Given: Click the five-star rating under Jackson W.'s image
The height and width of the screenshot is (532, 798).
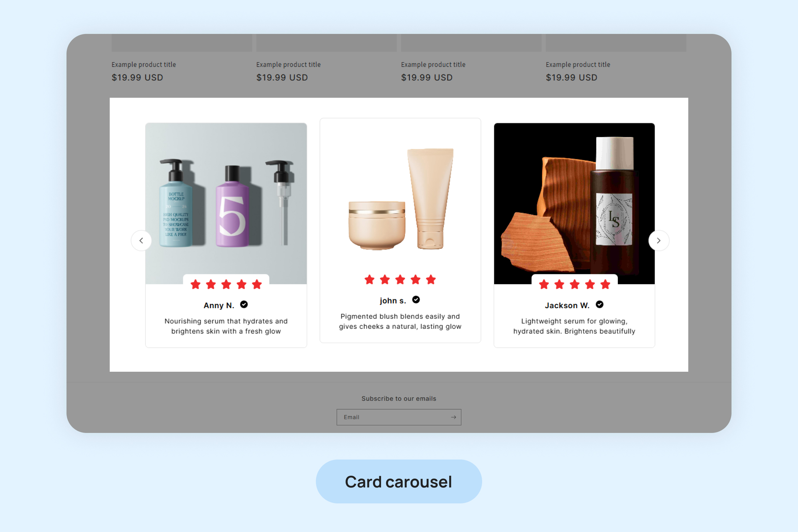Looking at the screenshot, I should (x=575, y=284).
